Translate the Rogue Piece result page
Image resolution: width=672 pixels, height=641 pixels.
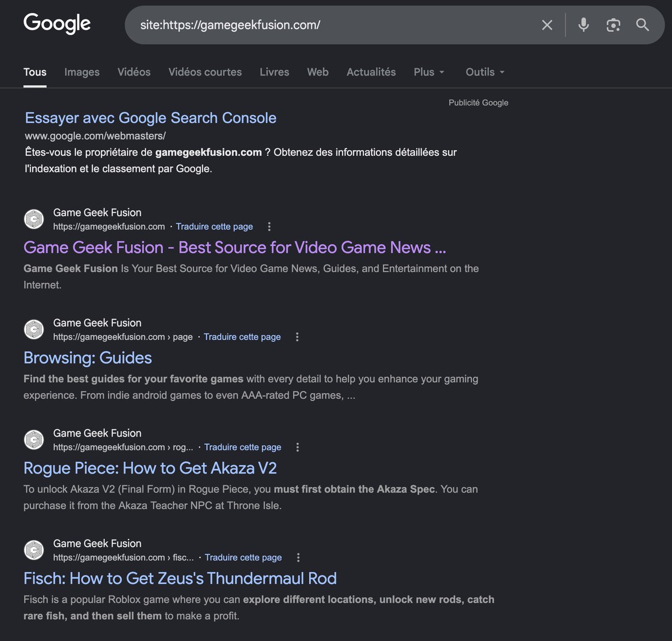243,447
